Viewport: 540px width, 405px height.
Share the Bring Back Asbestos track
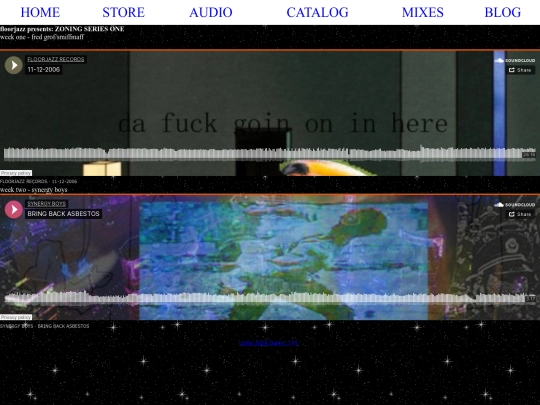click(520, 214)
